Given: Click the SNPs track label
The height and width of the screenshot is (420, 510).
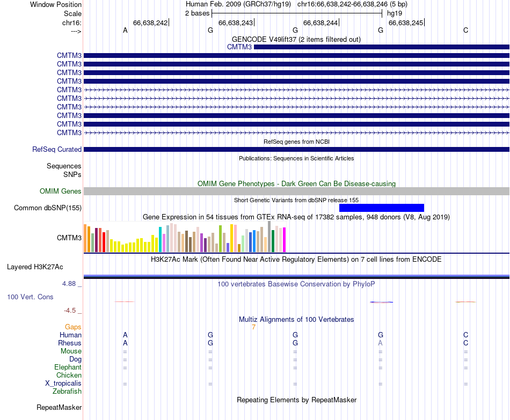Looking at the screenshot, I should pos(72,174).
